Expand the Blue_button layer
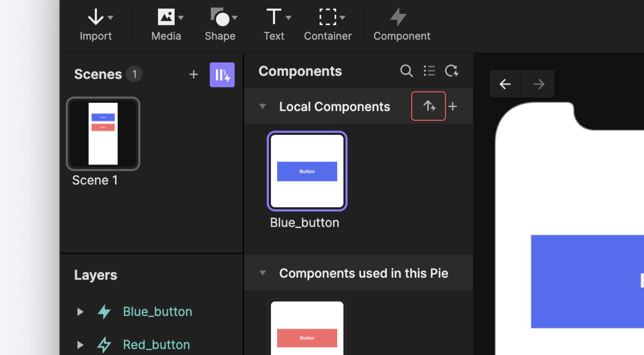The image size is (644, 355). pos(80,312)
